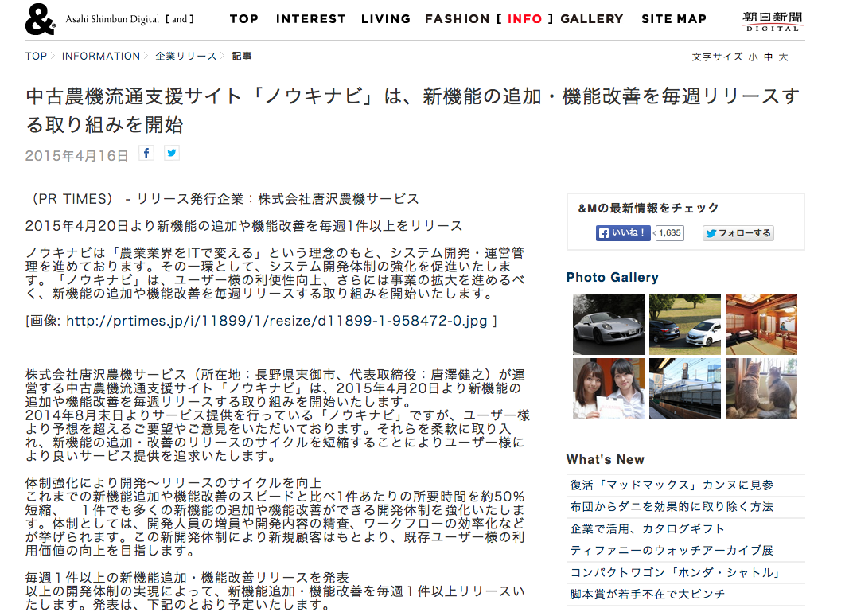Open the FASHION navigation menu item

pyautogui.click(x=458, y=19)
